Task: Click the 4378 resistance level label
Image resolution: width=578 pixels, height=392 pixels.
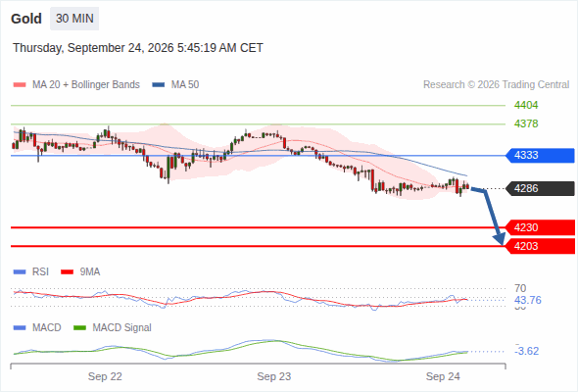Action: tap(526, 123)
